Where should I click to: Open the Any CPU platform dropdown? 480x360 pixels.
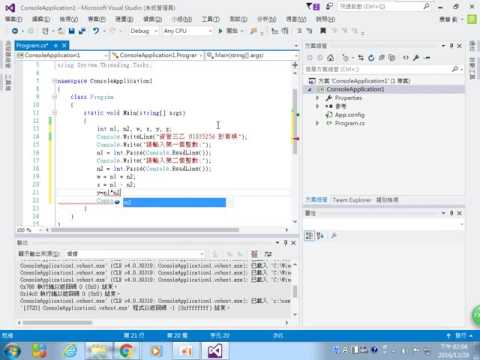[188, 31]
